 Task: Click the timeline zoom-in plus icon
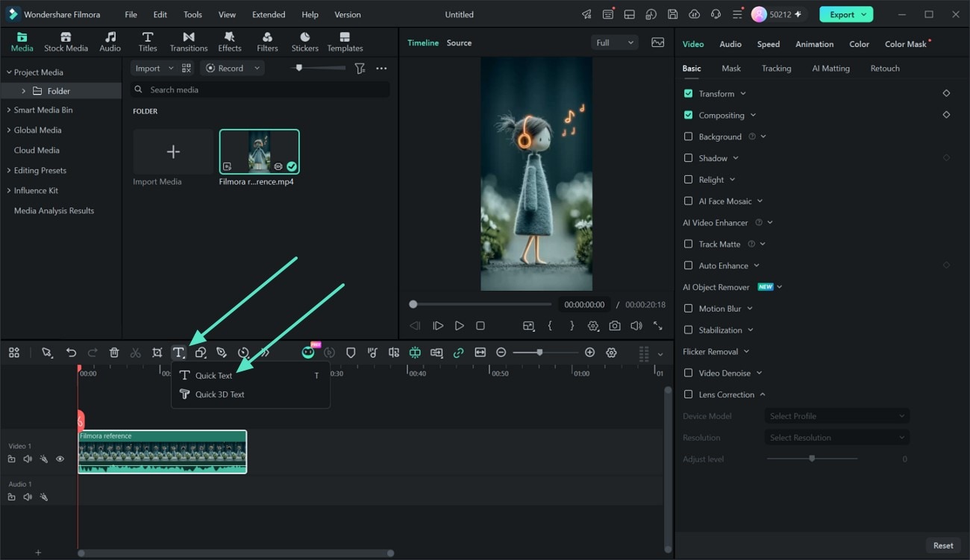pos(590,353)
